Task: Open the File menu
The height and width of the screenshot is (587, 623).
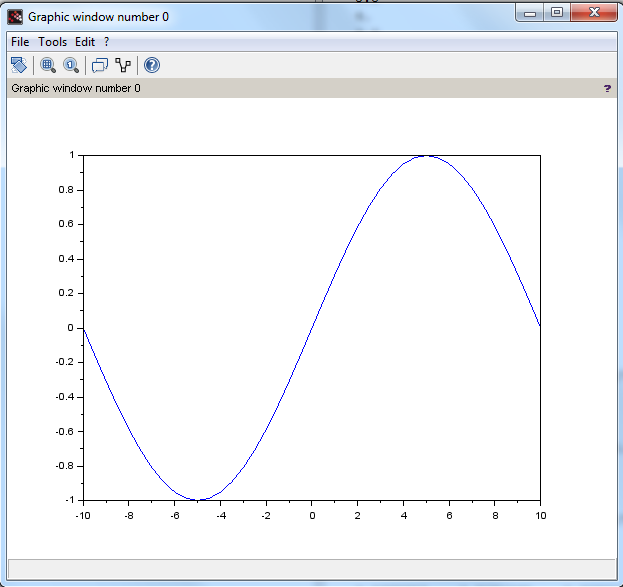Action: (x=20, y=42)
